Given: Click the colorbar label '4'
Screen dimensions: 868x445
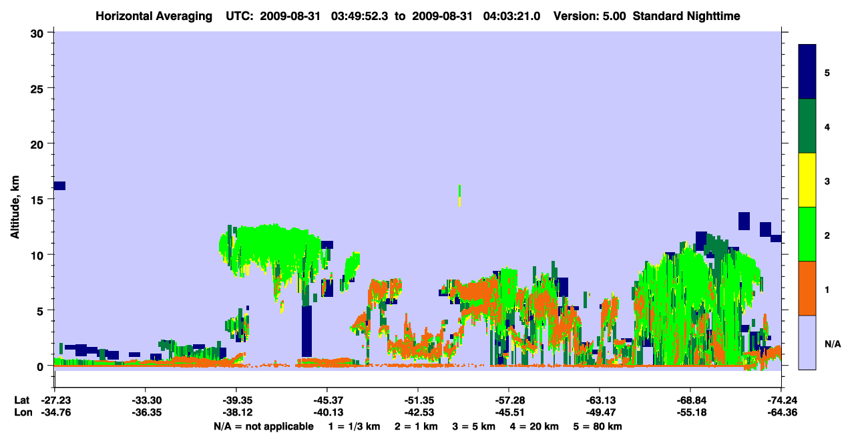Looking at the screenshot, I should coord(827,126).
